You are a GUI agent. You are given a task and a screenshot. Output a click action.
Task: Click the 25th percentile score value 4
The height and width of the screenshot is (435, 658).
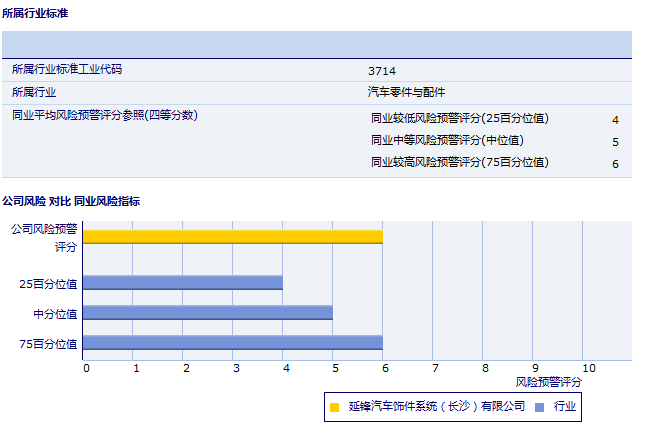click(x=615, y=120)
